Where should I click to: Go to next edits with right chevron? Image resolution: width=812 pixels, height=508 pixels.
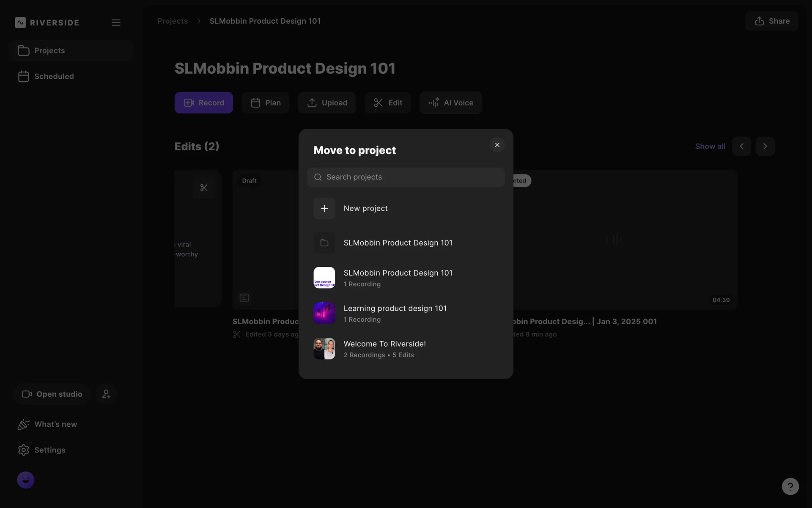[x=765, y=146]
